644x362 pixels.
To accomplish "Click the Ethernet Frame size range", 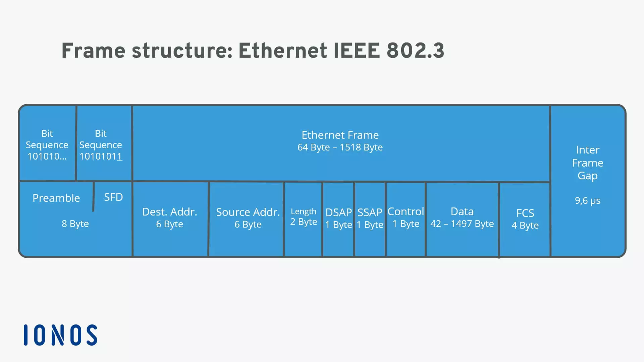I will tap(340, 147).
